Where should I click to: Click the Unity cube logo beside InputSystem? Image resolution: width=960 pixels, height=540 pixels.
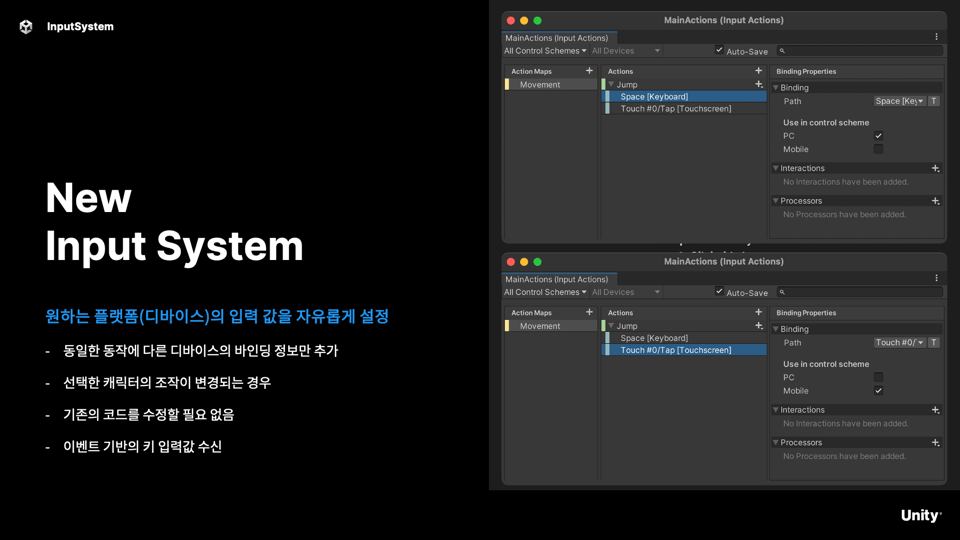26,26
